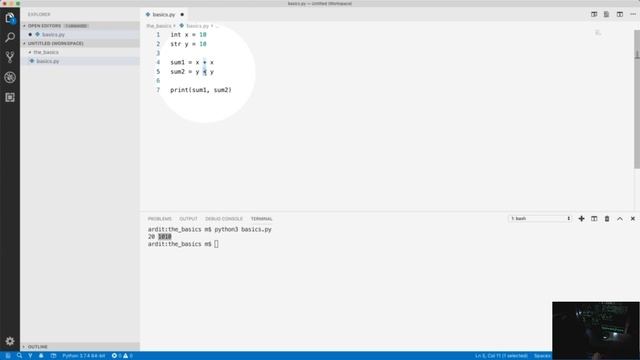Click the file icon in editor title bar

[607, 14]
